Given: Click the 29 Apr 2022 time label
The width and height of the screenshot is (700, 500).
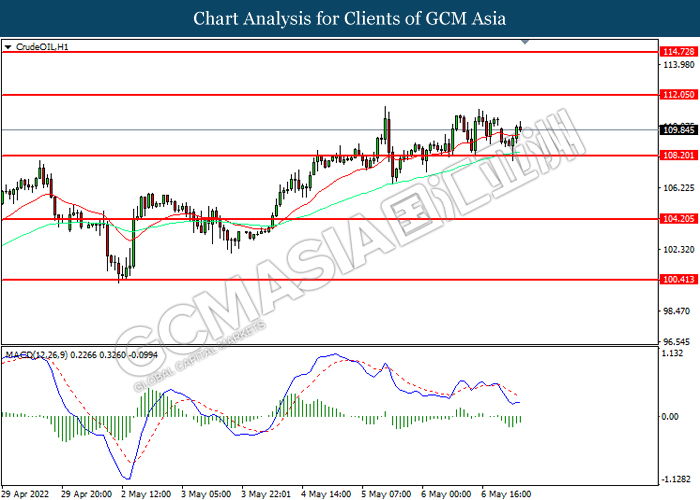Looking at the screenshot, I should [27, 494].
